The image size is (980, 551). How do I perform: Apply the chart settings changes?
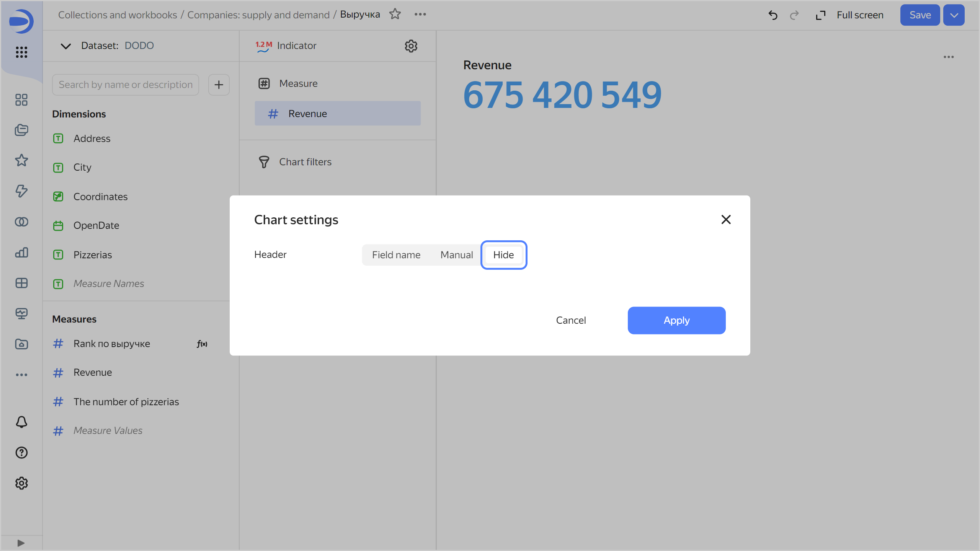point(676,320)
